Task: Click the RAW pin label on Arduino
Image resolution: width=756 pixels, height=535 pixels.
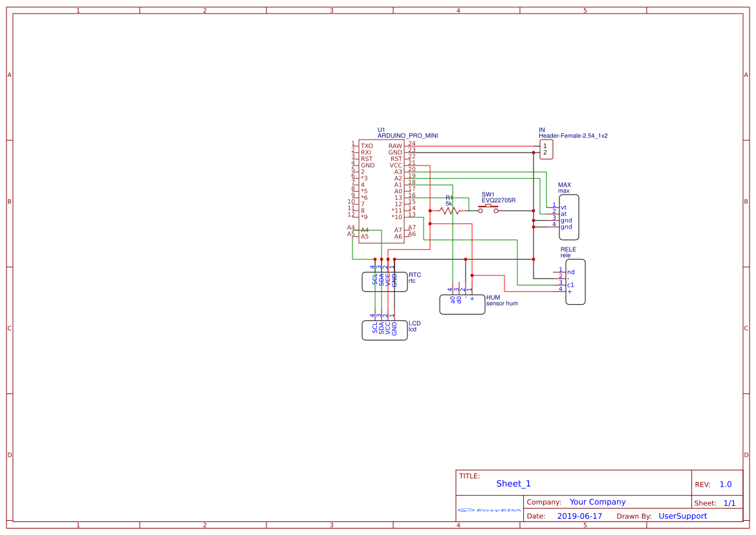Action: tap(395, 146)
